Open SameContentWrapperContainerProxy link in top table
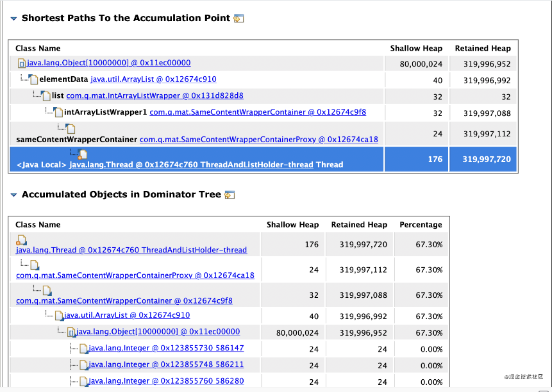 [258, 139]
